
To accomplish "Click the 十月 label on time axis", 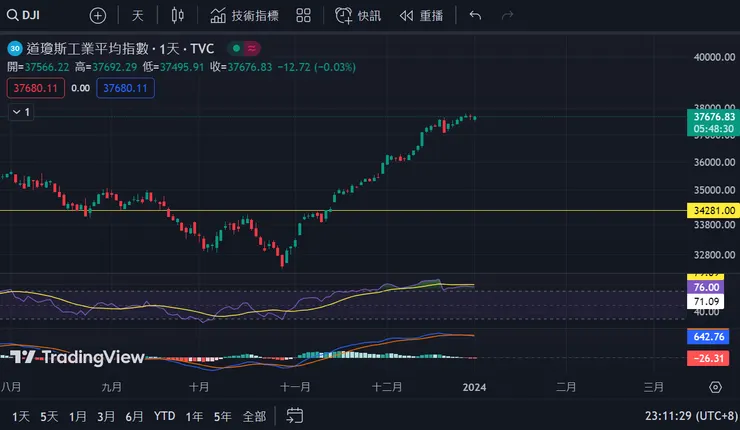I will 199,388.
